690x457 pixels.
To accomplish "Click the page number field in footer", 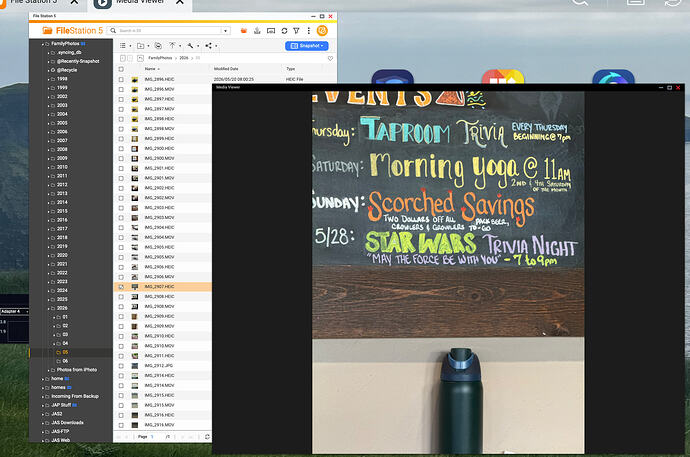I will pos(152,437).
